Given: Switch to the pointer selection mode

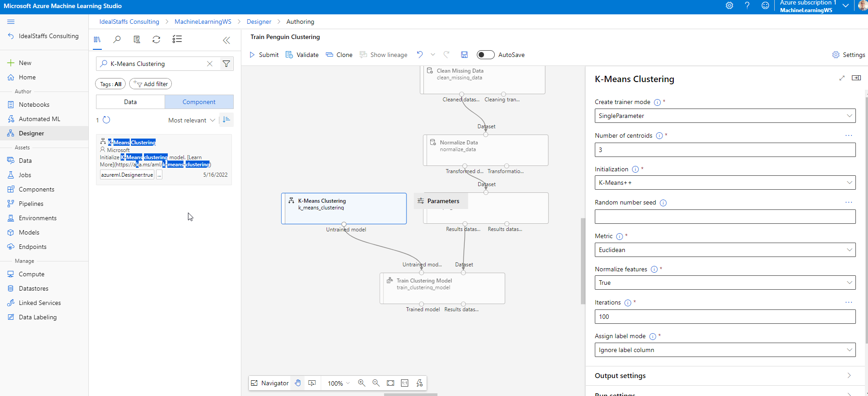Looking at the screenshot, I should point(312,383).
